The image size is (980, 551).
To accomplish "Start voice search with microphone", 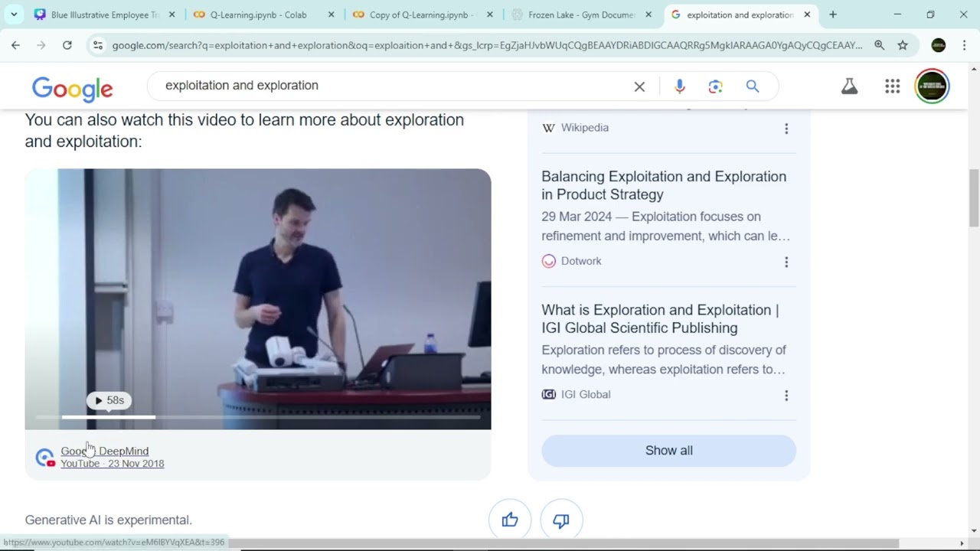I will click(679, 86).
